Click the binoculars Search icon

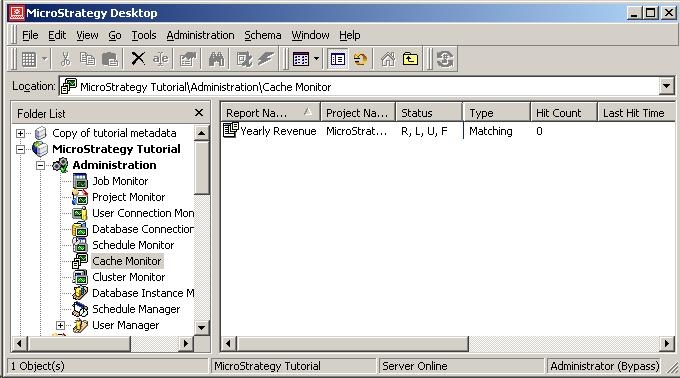pos(216,59)
